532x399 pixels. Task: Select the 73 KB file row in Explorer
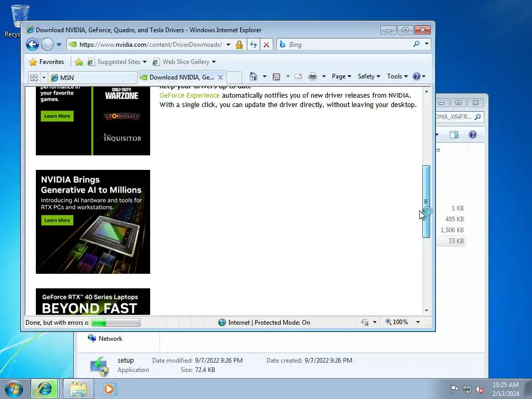(x=451, y=241)
